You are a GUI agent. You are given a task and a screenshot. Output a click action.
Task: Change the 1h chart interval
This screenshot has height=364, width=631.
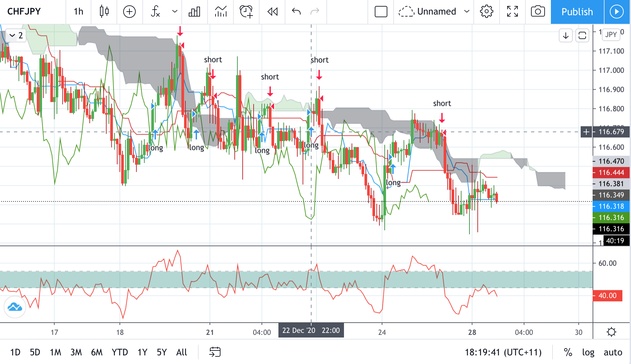pyautogui.click(x=78, y=12)
